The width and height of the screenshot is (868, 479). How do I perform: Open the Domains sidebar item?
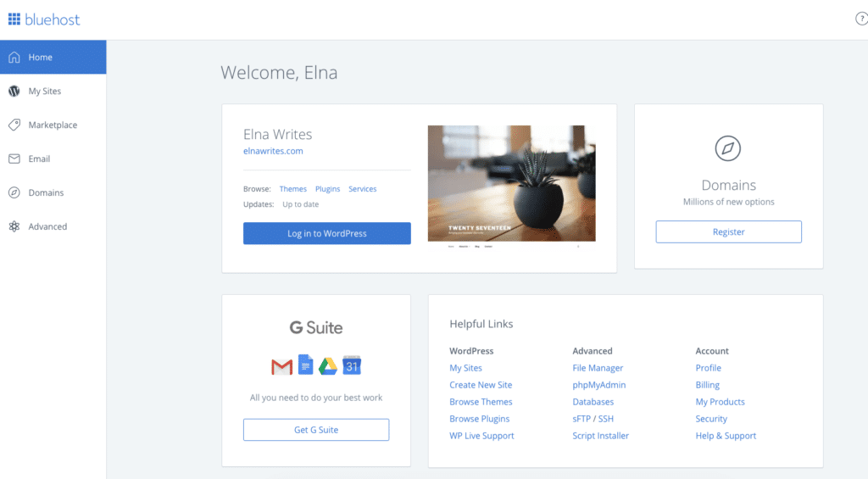pyautogui.click(x=53, y=192)
